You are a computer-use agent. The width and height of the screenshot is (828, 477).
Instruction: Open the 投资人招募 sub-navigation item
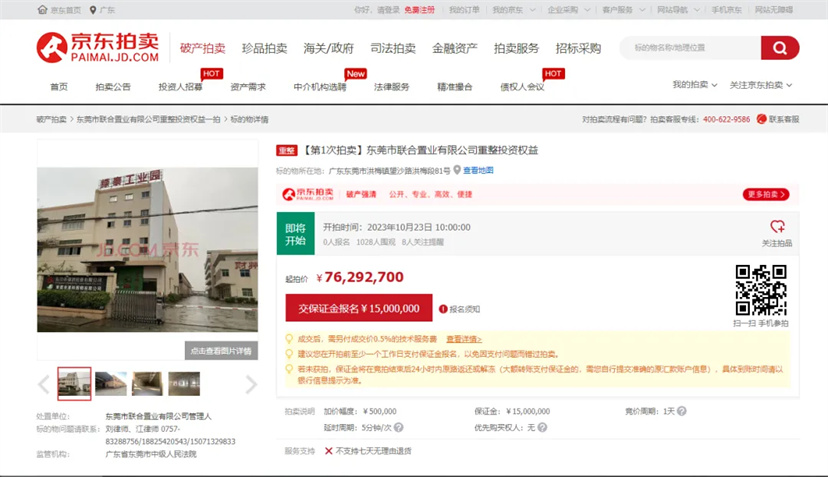click(181, 87)
